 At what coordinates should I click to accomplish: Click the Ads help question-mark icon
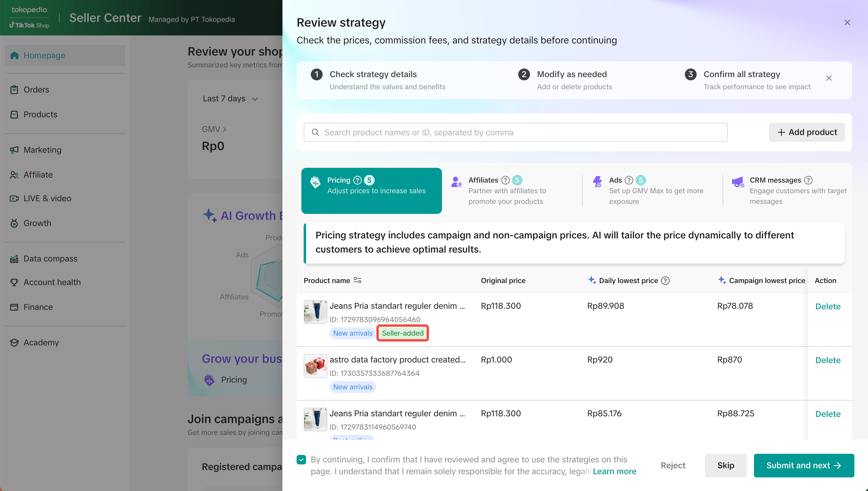coord(629,180)
